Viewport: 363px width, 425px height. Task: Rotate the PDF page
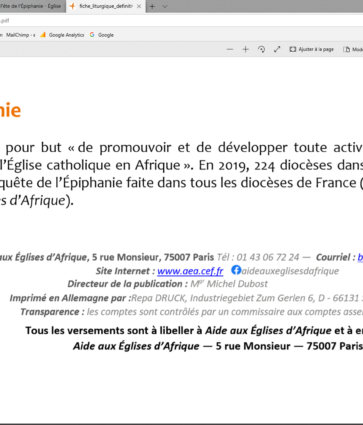[x=261, y=49]
